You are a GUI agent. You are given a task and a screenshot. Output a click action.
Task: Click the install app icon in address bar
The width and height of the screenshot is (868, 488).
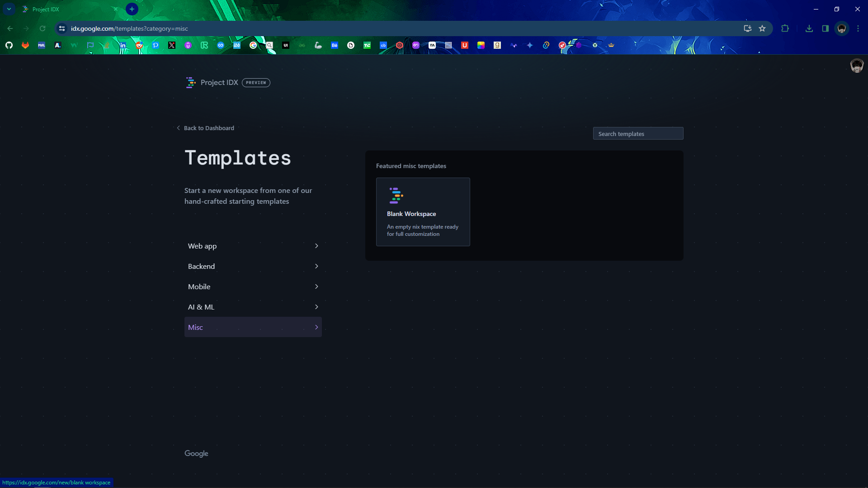tap(748, 28)
